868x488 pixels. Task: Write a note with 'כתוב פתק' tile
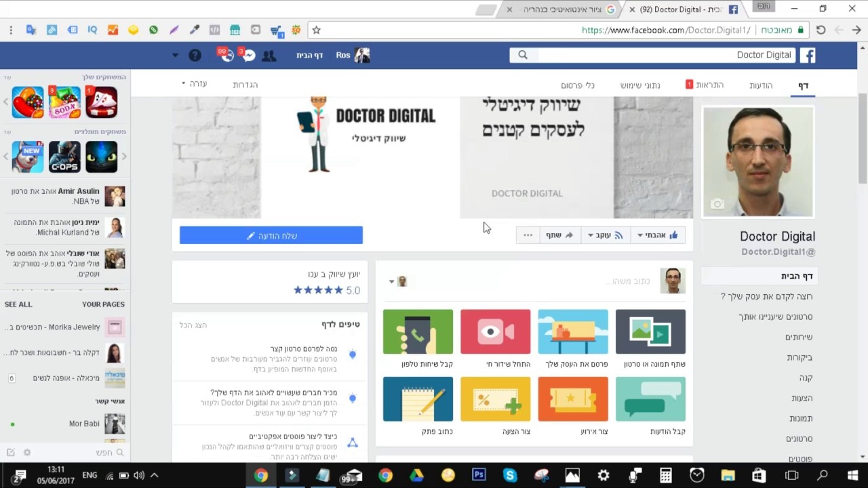[418, 406]
